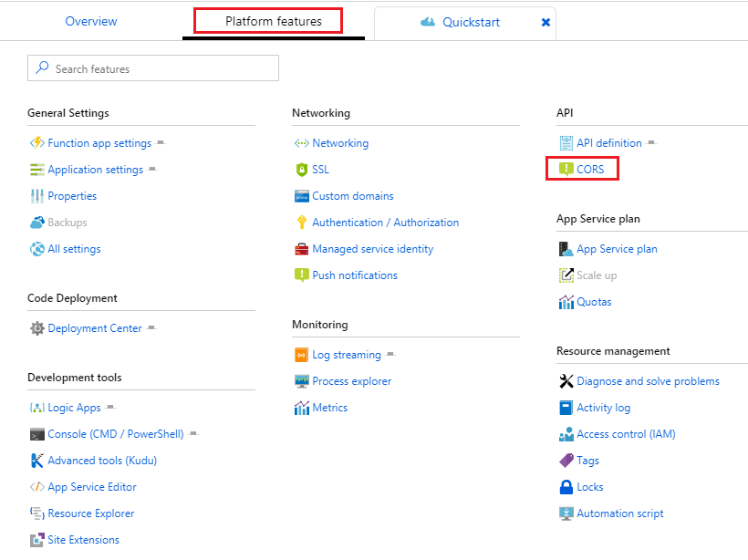The height and width of the screenshot is (560, 748).
Task: Open Application settings link
Action: pos(95,170)
